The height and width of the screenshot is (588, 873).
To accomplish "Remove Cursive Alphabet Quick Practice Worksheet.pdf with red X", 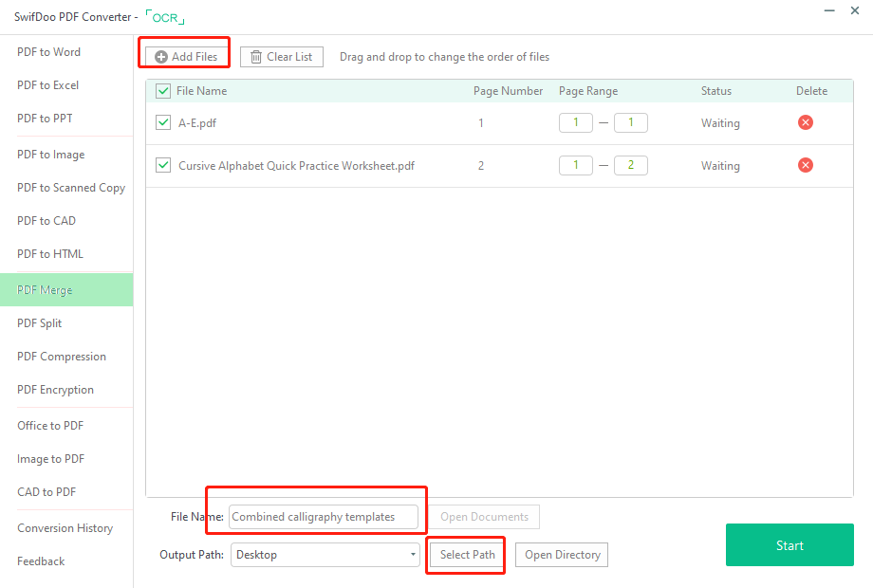I will 805,165.
